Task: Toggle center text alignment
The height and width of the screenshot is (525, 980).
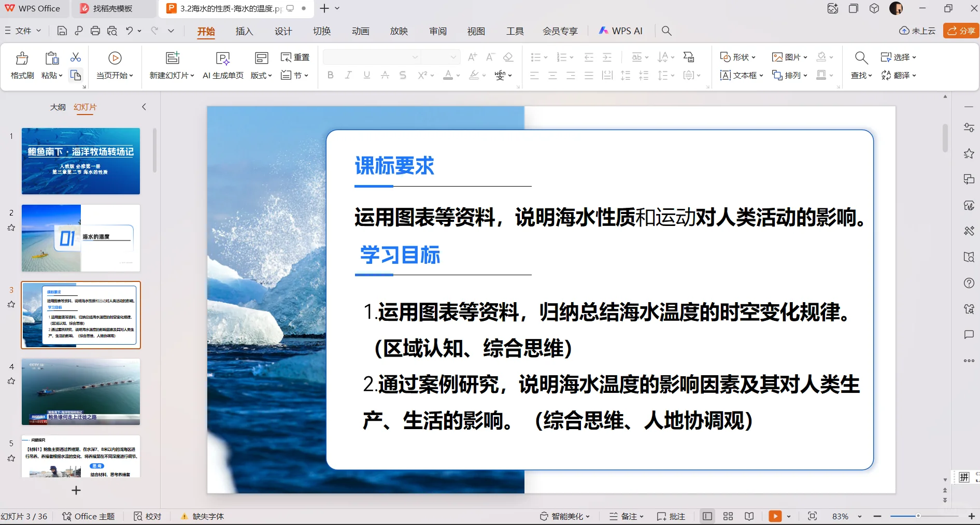Action: [x=553, y=76]
